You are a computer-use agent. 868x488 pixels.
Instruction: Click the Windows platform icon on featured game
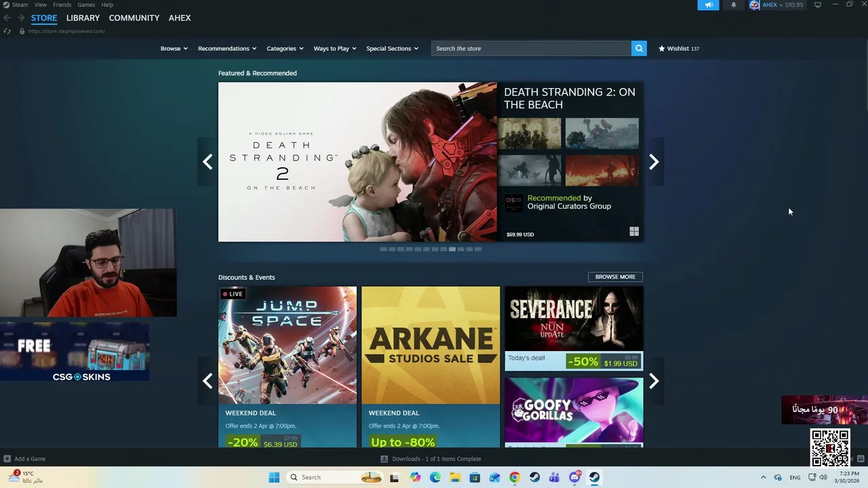tap(634, 232)
